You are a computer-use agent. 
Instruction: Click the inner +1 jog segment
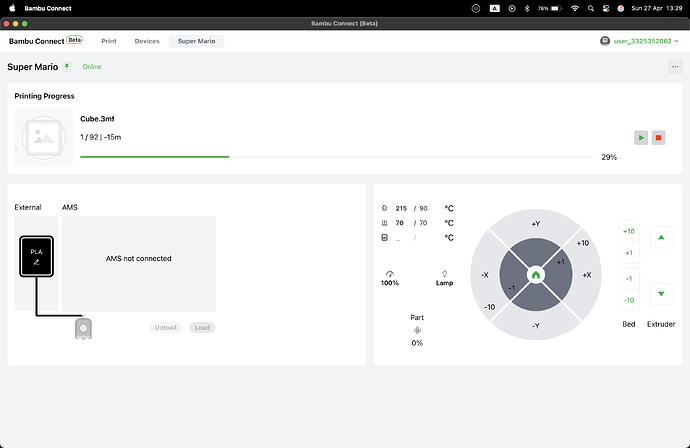pos(560,262)
